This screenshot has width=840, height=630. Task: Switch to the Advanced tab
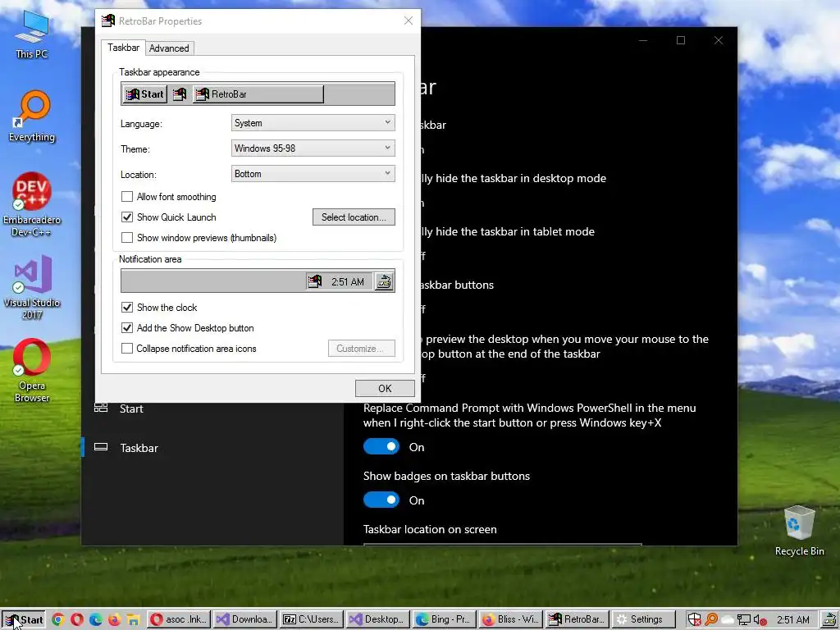click(169, 48)
